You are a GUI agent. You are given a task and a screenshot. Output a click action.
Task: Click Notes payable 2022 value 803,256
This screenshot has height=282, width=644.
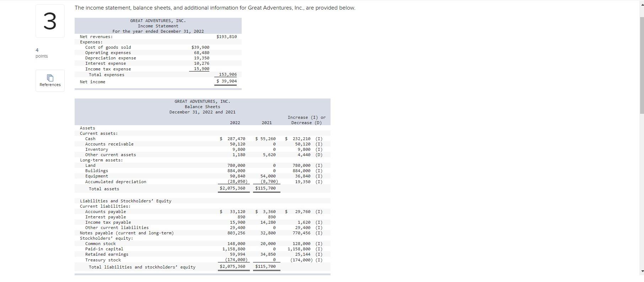point(236,233)
